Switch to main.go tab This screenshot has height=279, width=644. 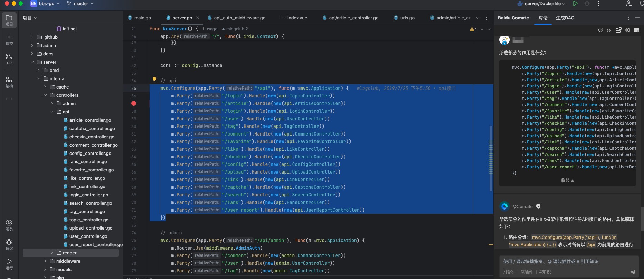pos(139,18)
